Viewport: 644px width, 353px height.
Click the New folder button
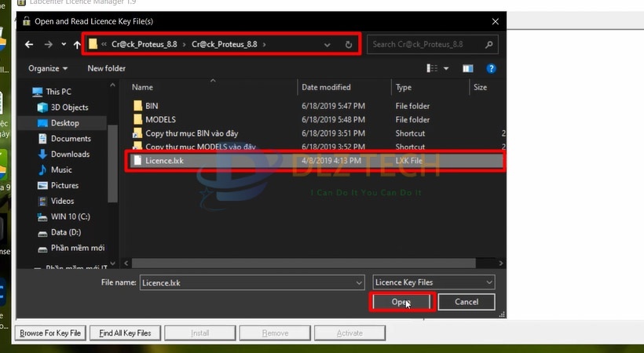click(106, 68)
